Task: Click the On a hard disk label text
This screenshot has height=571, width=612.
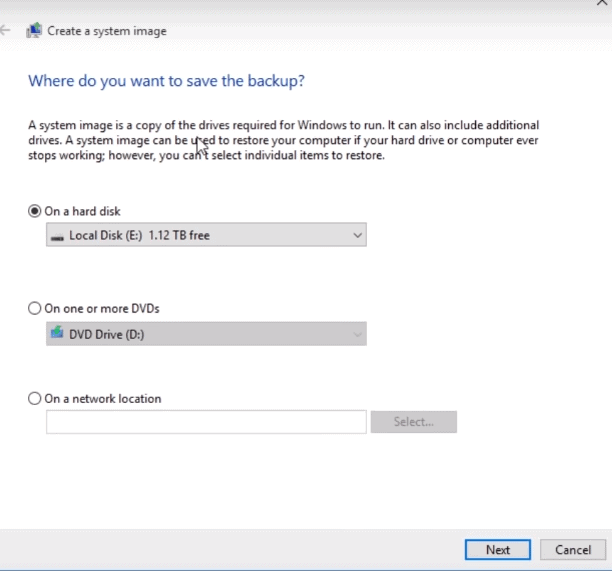Action: point(82,211)
